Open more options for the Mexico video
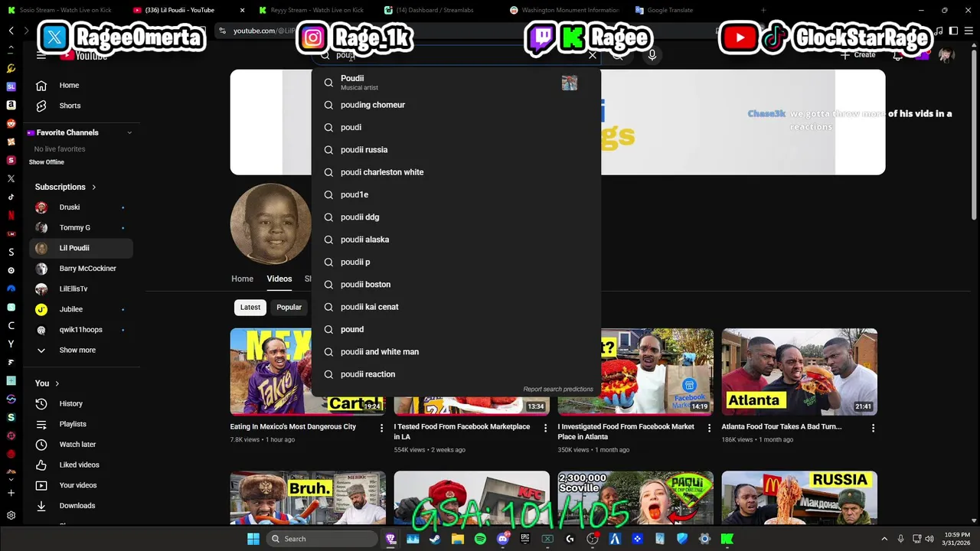The width and height of the screenshot is (980, 551). click(381, 429)
